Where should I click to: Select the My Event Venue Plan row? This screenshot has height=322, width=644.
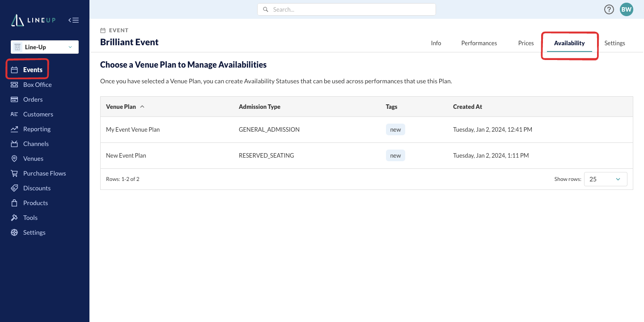(x=367, y=129)
